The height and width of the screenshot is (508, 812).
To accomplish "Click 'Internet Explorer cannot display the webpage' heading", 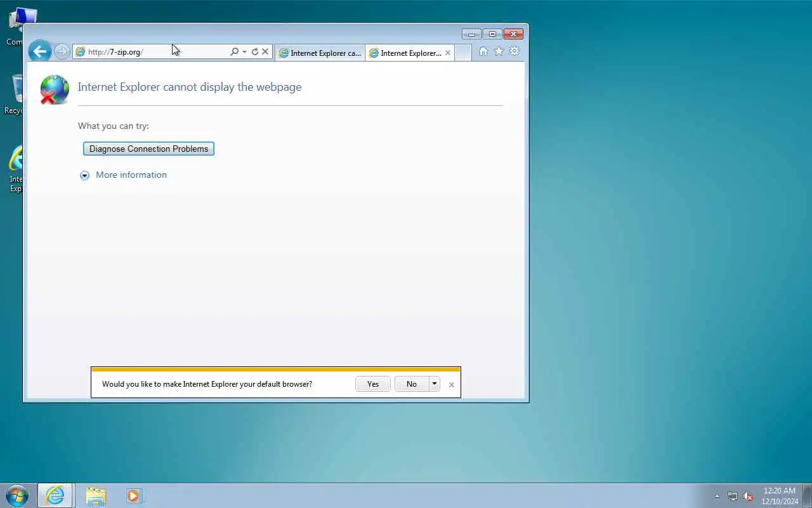I will tap(190, 87).
